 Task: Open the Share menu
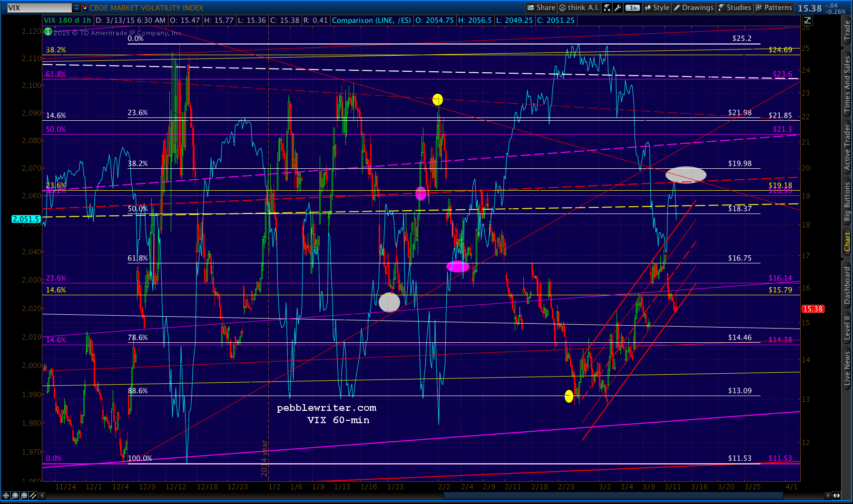coord(541,8)
